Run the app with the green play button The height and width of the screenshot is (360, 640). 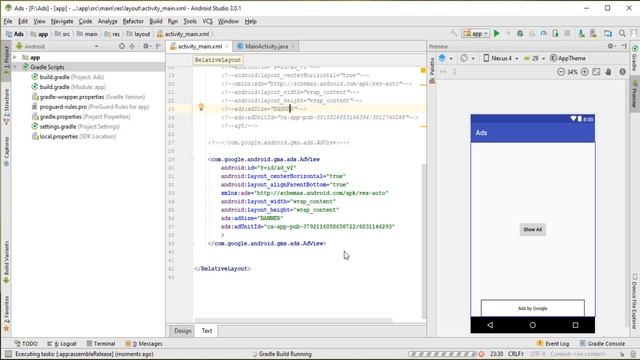coord(497,34)
